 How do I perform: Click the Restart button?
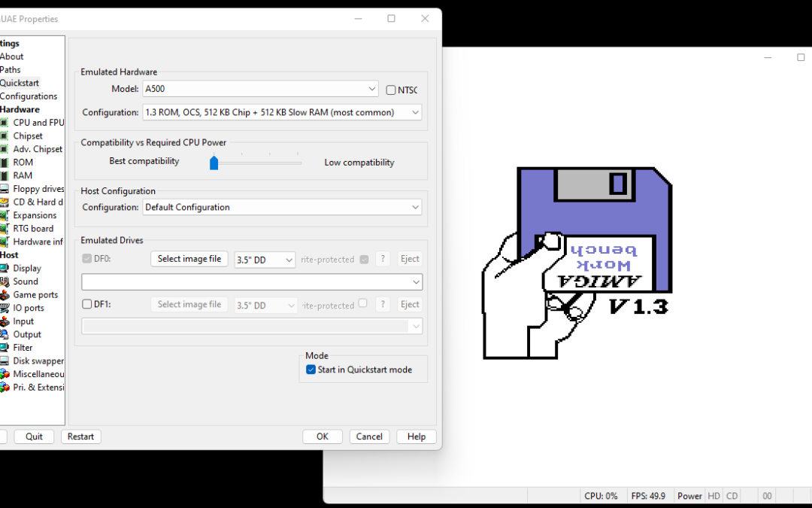(80, 437)
